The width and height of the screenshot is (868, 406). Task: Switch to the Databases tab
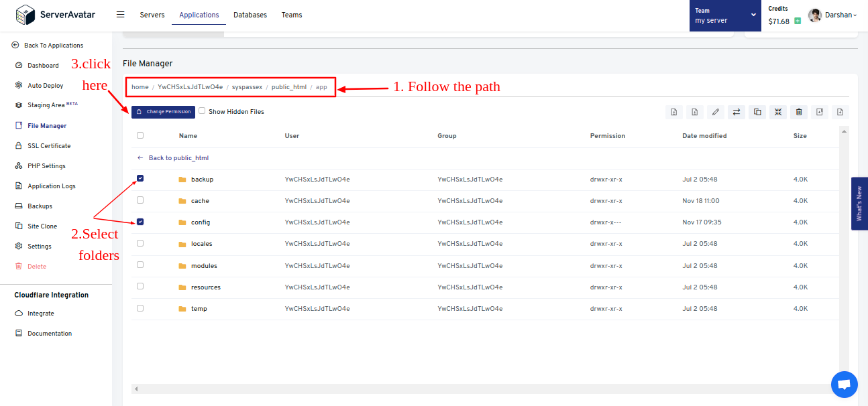[x=250, y=14]
